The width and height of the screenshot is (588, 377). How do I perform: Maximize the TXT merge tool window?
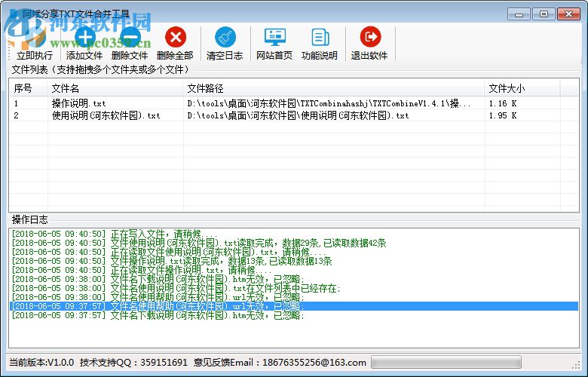click(x=544, y=14)
